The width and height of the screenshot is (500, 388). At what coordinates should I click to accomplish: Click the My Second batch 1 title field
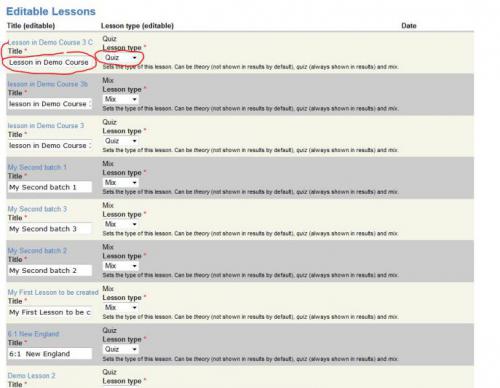pos(50,187)
